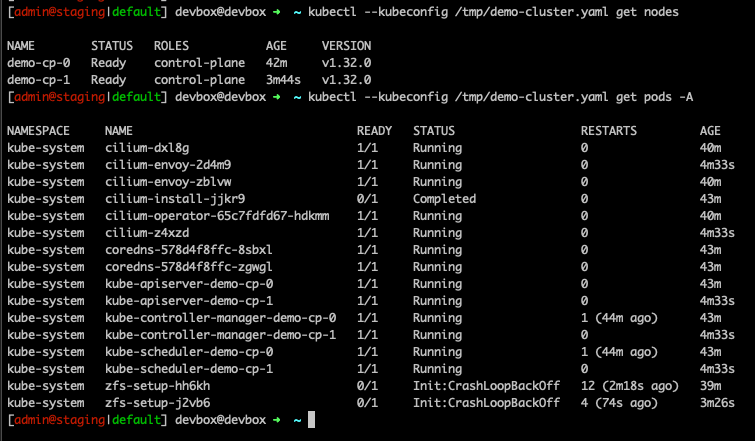Click the VERSION column header
This screenshot has width=755, height=441.
tap(346, 46)
